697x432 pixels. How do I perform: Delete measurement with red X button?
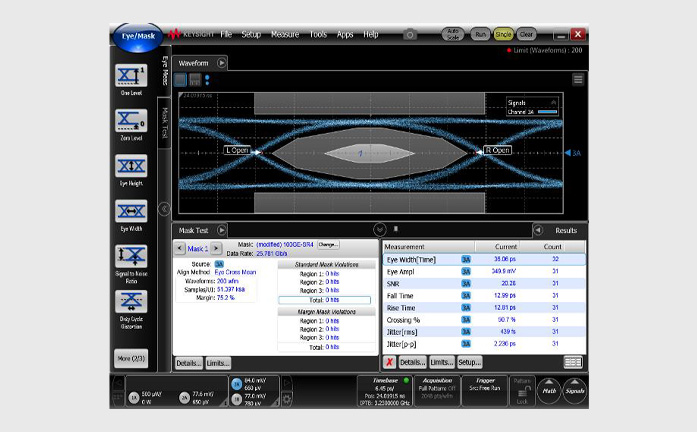pos(389,362)
